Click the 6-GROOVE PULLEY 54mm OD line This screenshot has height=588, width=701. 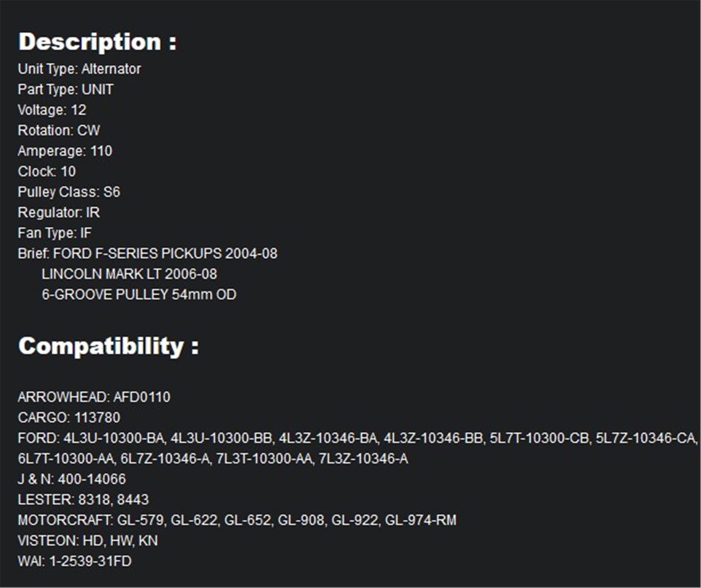[x=139, y=294]
